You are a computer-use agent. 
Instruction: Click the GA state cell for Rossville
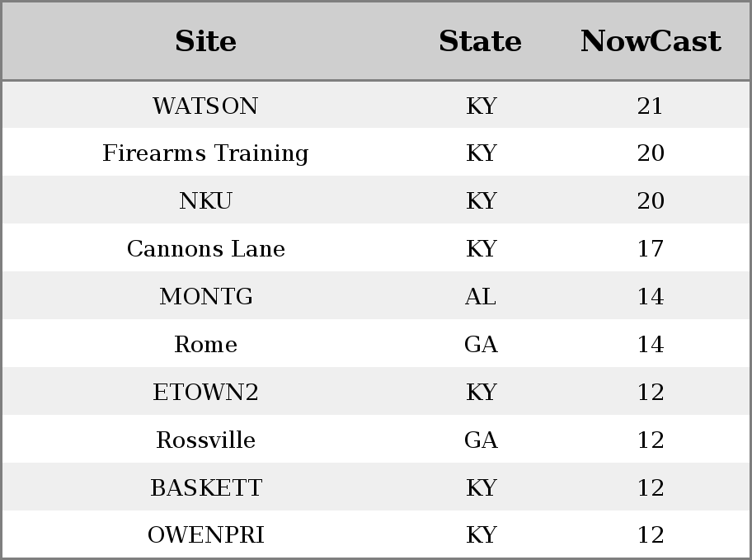pos(481,440)
